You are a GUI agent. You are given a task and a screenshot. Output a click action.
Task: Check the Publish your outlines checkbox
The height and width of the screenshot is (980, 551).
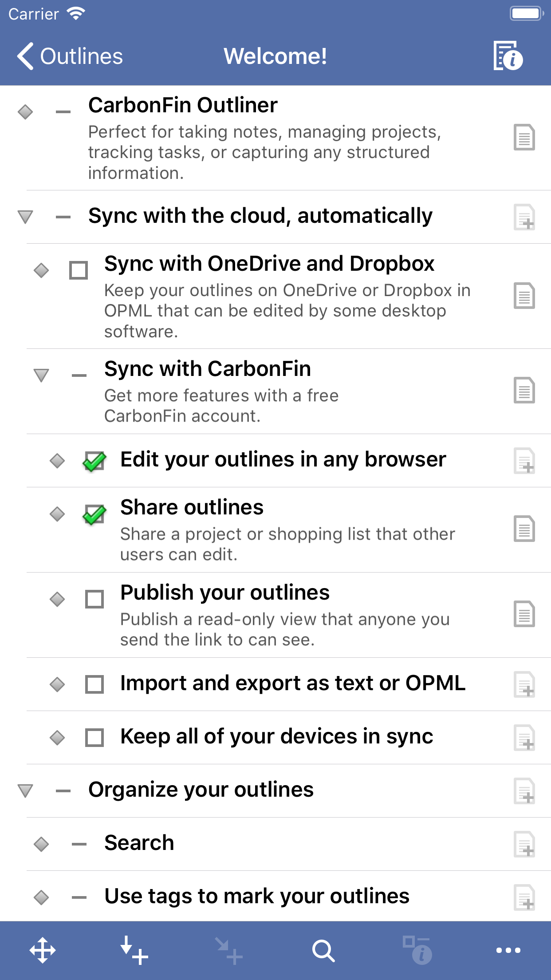click(94, 599)
